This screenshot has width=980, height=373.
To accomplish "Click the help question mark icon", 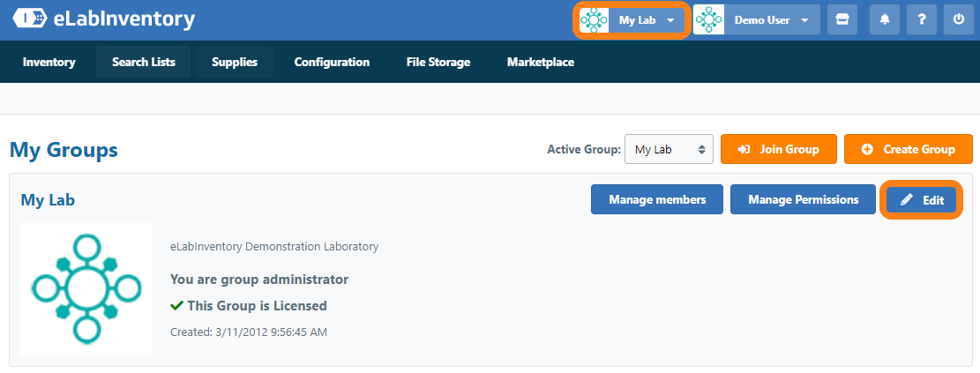I will (x=921, y=20).
